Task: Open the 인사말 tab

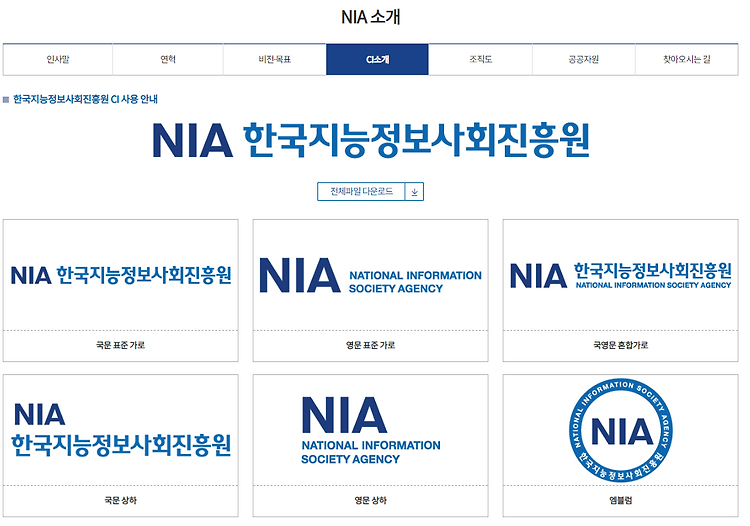Action: (58, 60)
